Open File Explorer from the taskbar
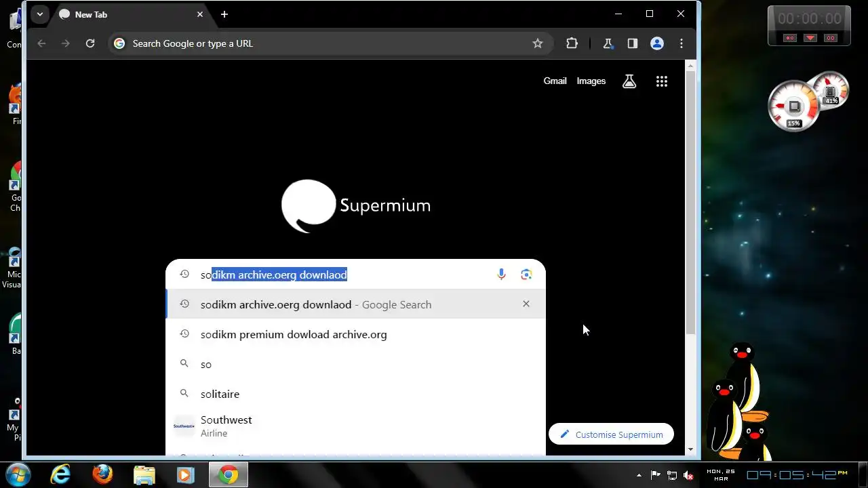This screenshot has height=488, width=868. click(144, 475)
